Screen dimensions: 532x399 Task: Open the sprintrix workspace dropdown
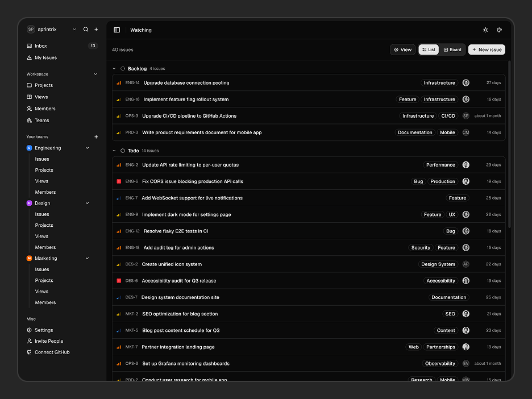pyautogui.click(x=74, y=30)
